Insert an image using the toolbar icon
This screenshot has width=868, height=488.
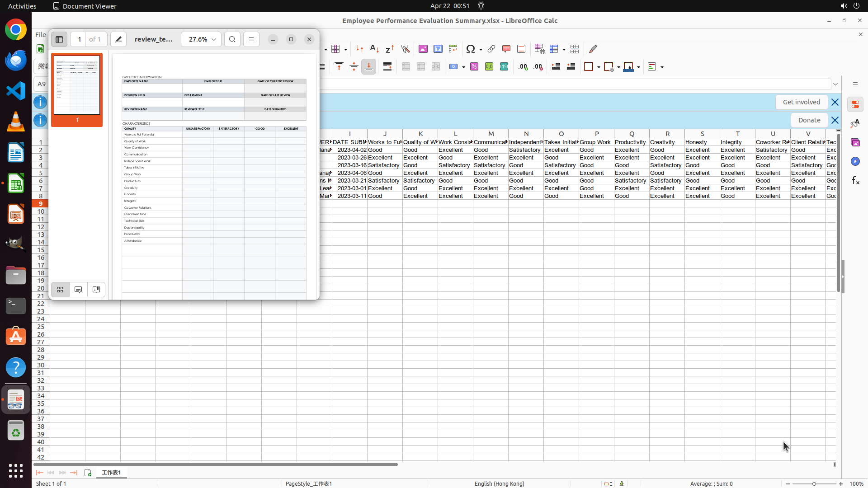click(423, 49)
